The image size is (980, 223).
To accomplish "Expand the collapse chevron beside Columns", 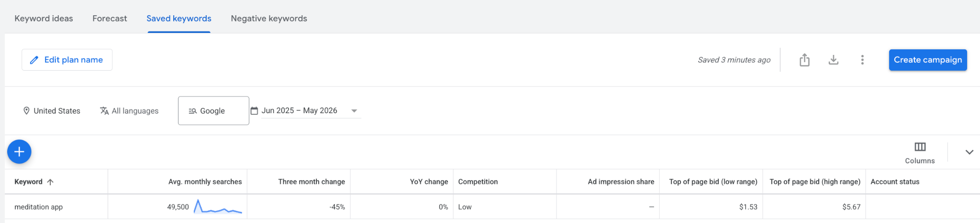I will (x=969, y=152).
